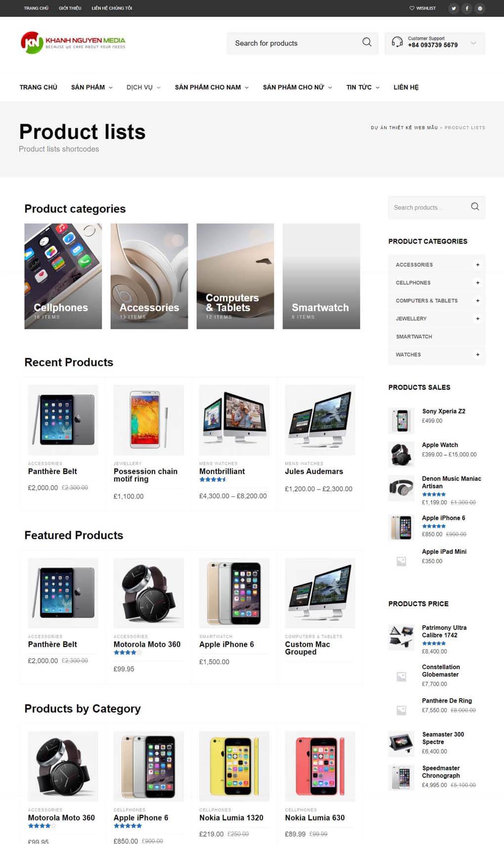This screenshot has width=504, height=844.
Task: Expand the Accessories category with plus
Action: click(x=477, y=265)
